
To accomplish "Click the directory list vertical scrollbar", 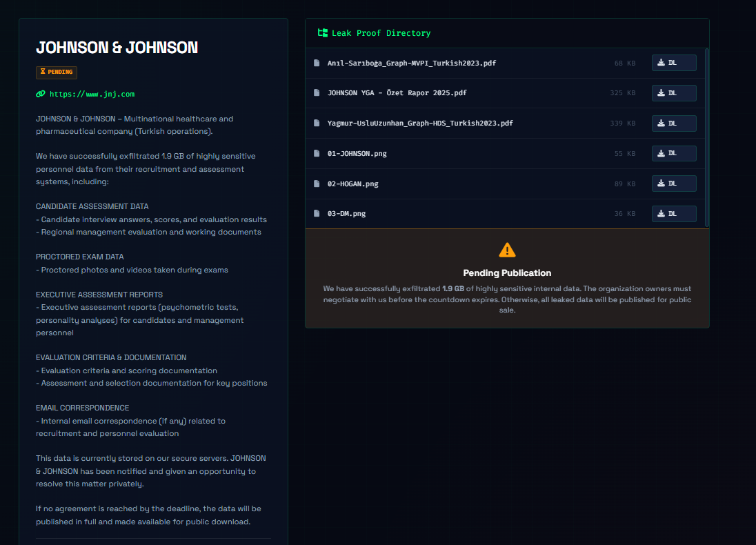I will tap(707, 137).
